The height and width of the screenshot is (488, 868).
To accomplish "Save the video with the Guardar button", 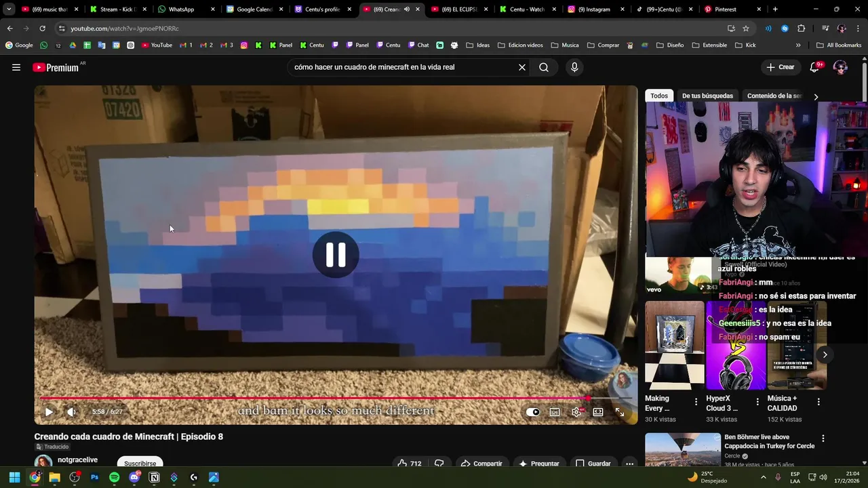I will (x=593, y=464).
